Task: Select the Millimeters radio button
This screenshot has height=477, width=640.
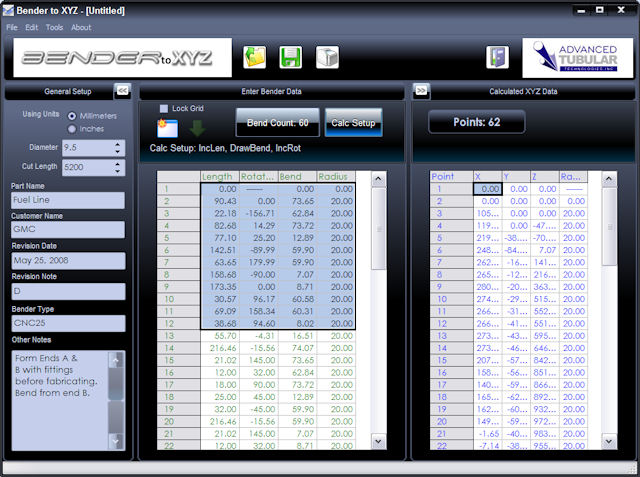Action: [x=71, y=115]
